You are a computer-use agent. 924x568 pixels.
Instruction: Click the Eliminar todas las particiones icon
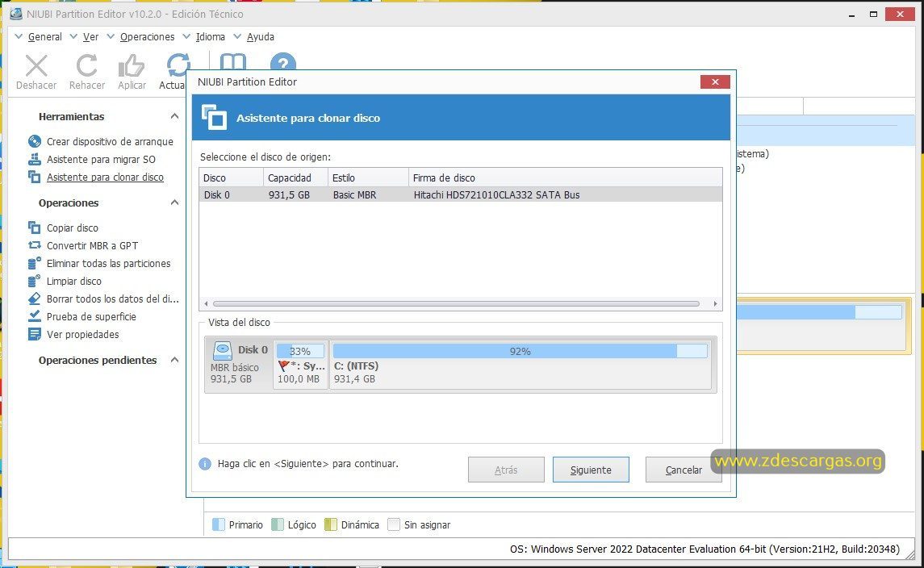tap(35, 263)
